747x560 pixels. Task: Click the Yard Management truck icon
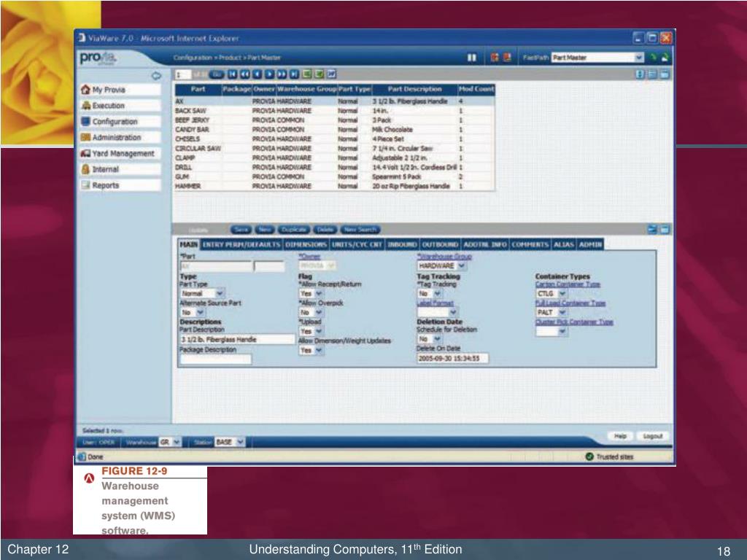point(86,153)
